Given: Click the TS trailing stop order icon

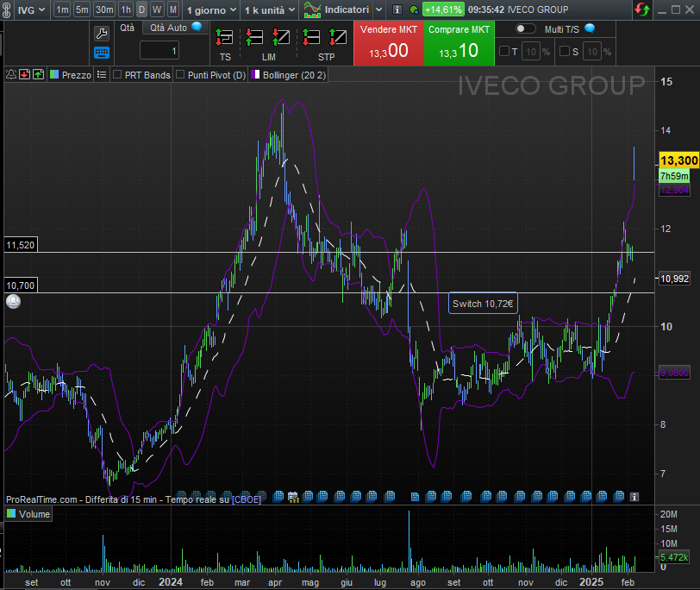Looking at the screenshot, I should [x=224, y=37].
